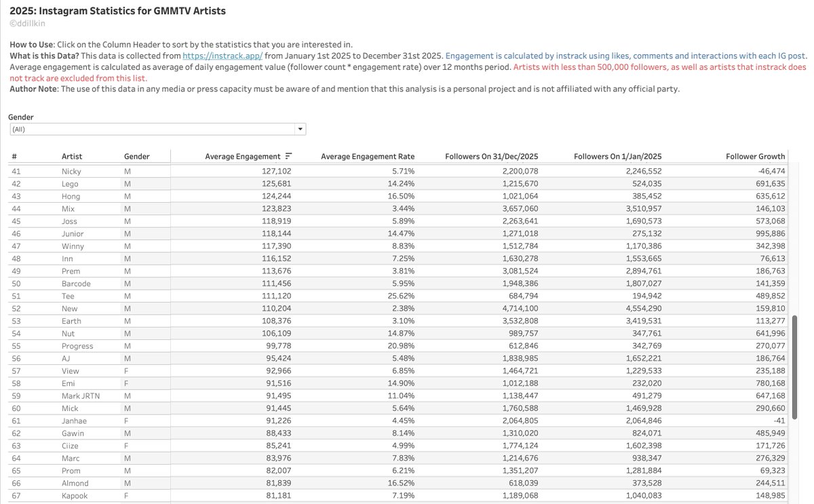Click row number 67
This screenshot has width=814, height=504.
[16, 496]
